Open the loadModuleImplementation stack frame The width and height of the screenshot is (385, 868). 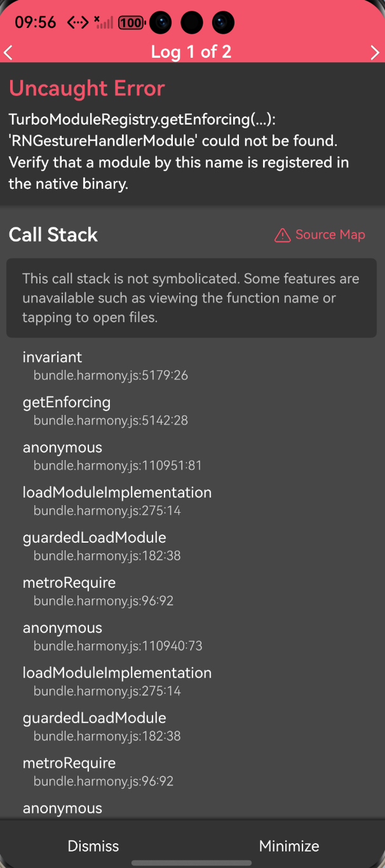click(x=117, y=492)
